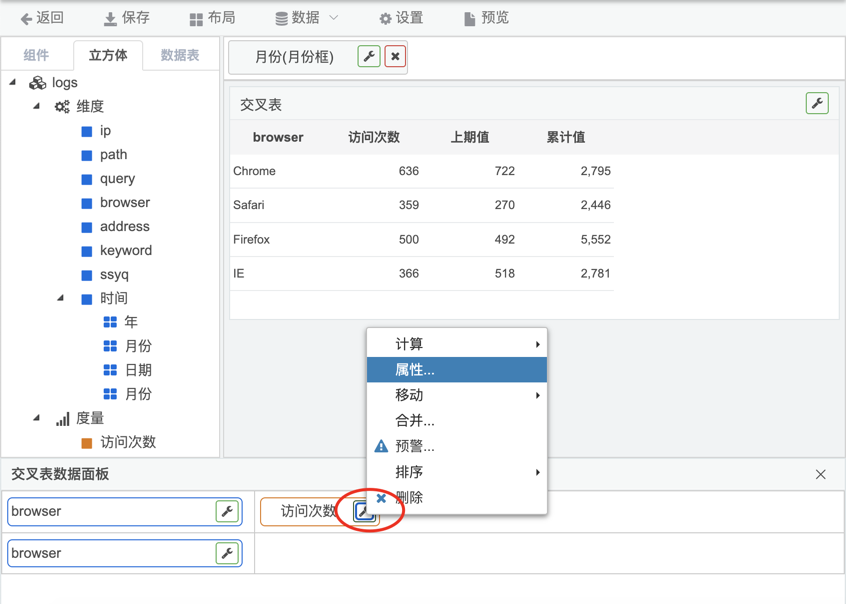The image size is (846, 604).
Task: Click wrench on first browser row field
Action: (x=227, y=512)
